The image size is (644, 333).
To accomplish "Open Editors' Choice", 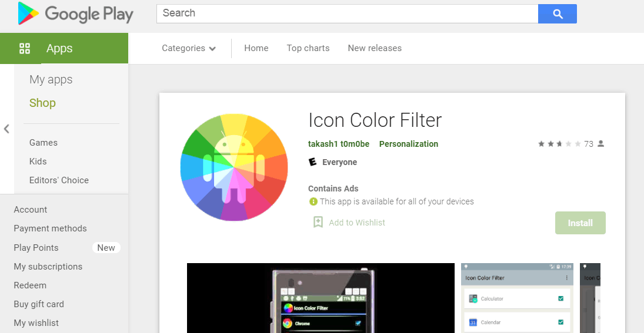I will pos(59,180).
